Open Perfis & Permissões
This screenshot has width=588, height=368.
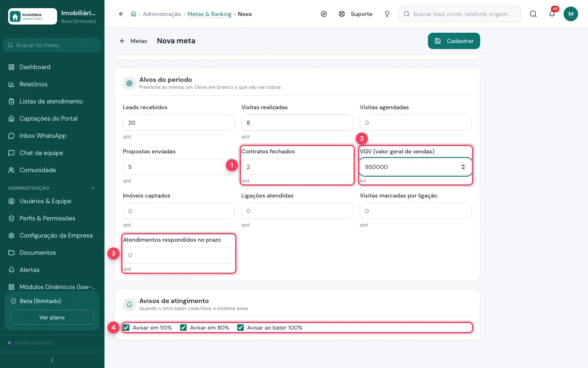point(52,218)
